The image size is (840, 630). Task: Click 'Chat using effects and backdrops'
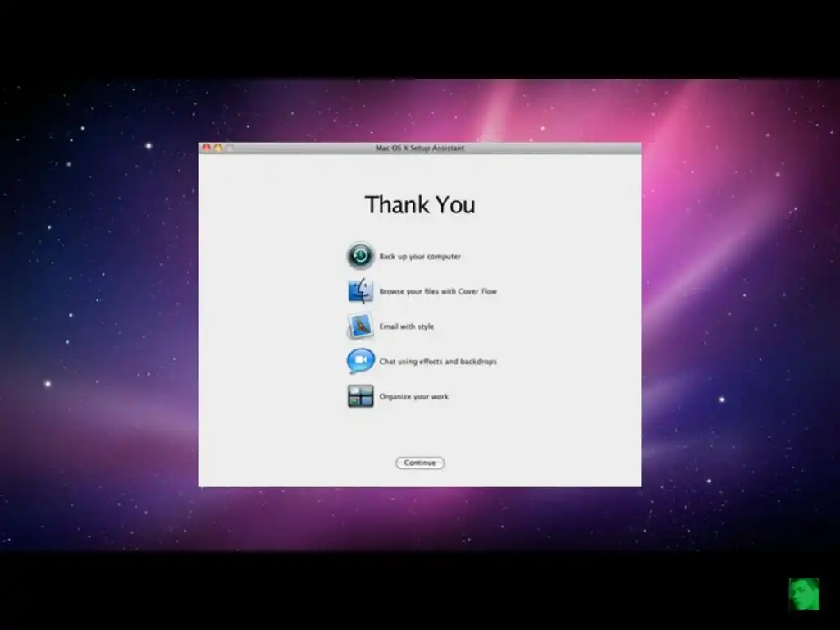438,362
